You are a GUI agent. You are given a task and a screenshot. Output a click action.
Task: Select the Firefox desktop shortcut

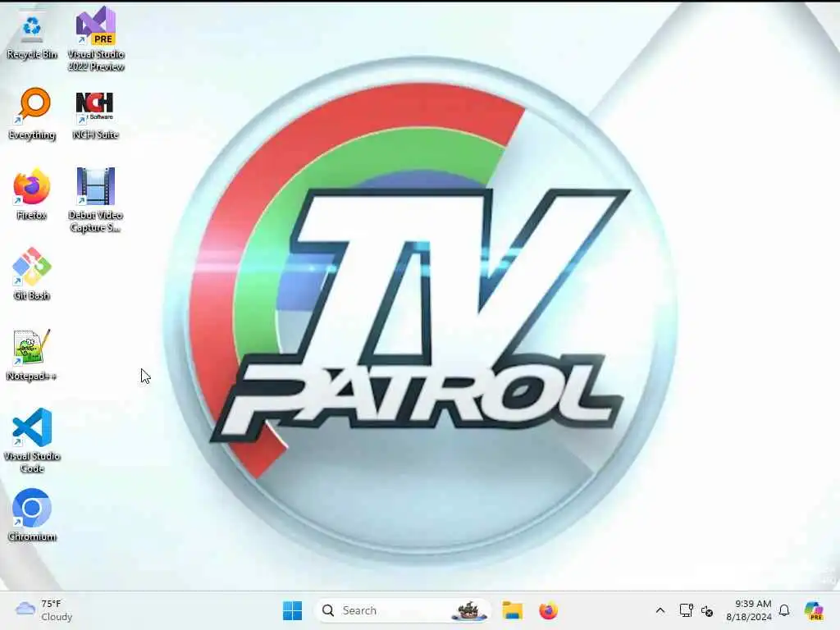[32, 194]
